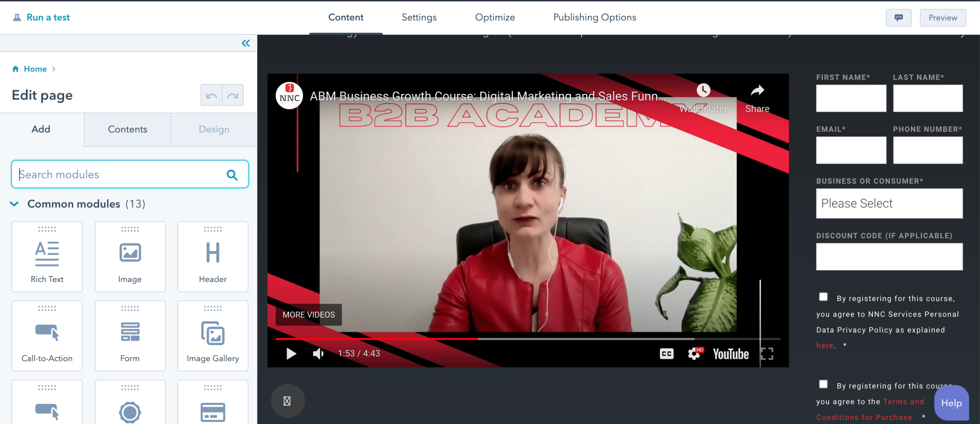Click the Preview button
980x424 pixels.
[x=942, y=18]
